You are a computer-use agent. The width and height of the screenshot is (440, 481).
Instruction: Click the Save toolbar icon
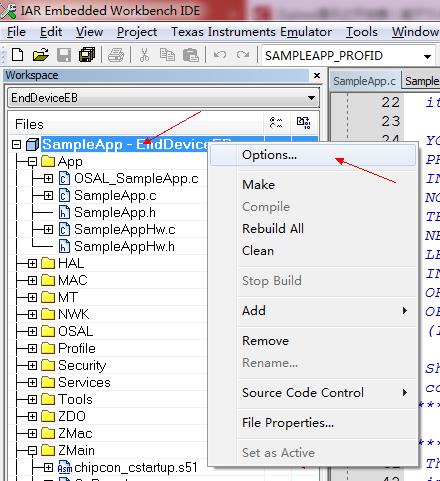coord(64,55)
